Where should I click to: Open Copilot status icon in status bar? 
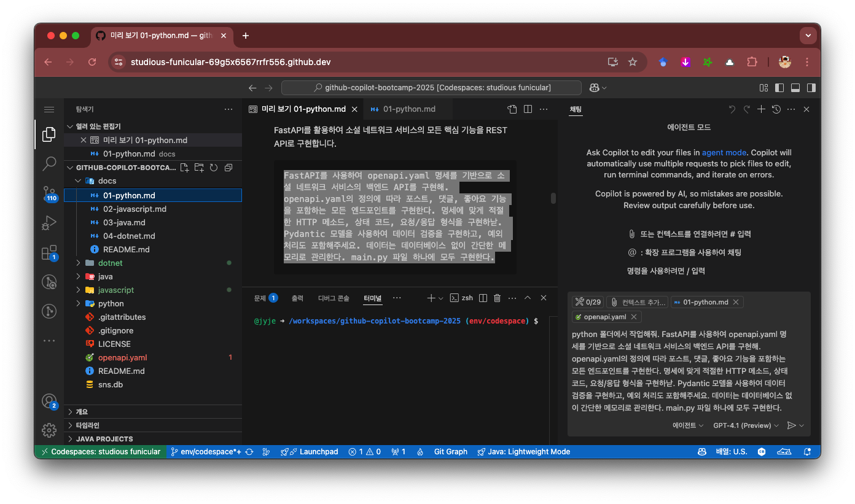[701, 452]
